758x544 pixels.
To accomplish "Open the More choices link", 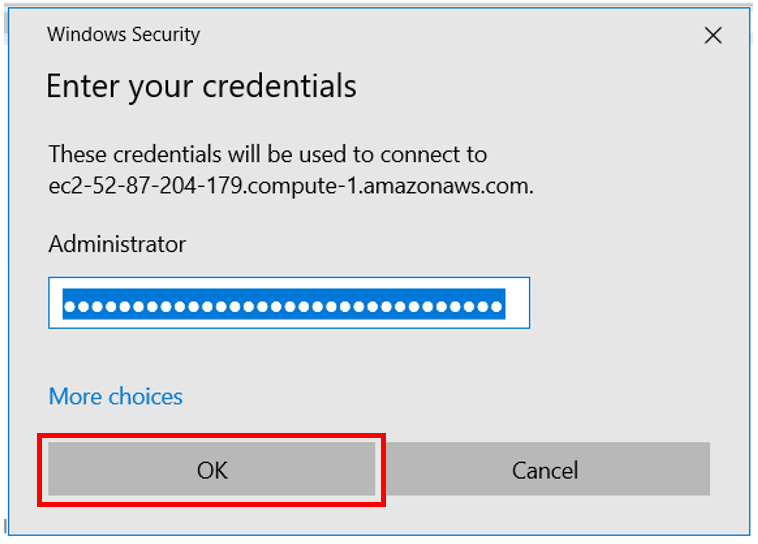I will click(x=116, y=396).
